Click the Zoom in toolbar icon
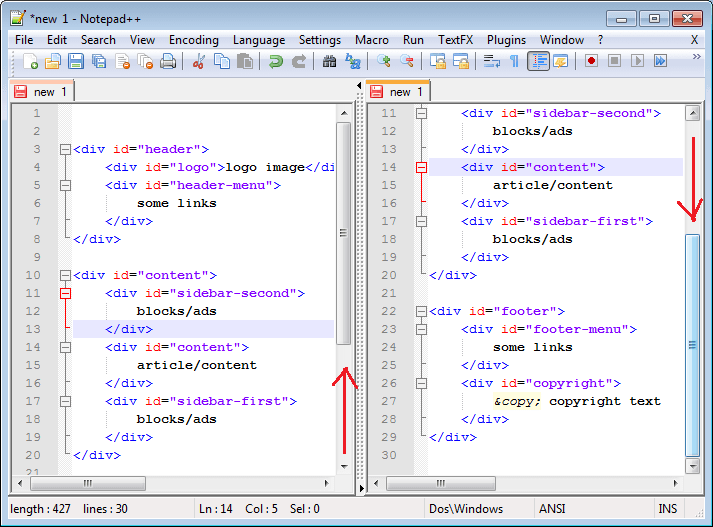Screen dimensions: 713x527 (384, 61)
